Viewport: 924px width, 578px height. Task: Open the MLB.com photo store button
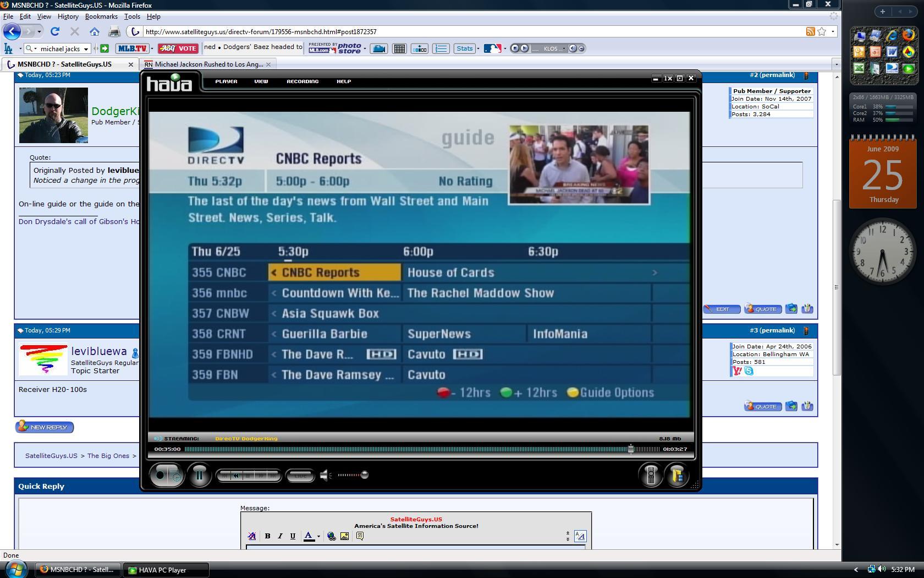tap(335, 48)
